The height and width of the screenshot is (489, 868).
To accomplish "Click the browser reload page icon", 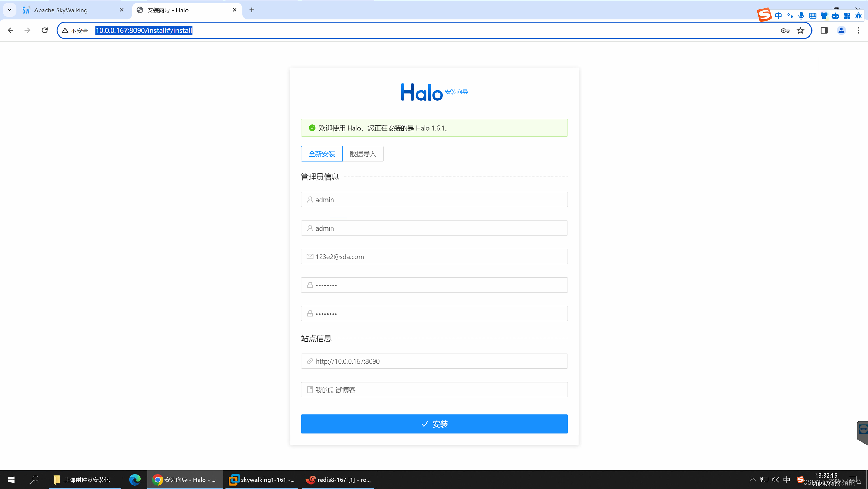I will coord(44,30).
